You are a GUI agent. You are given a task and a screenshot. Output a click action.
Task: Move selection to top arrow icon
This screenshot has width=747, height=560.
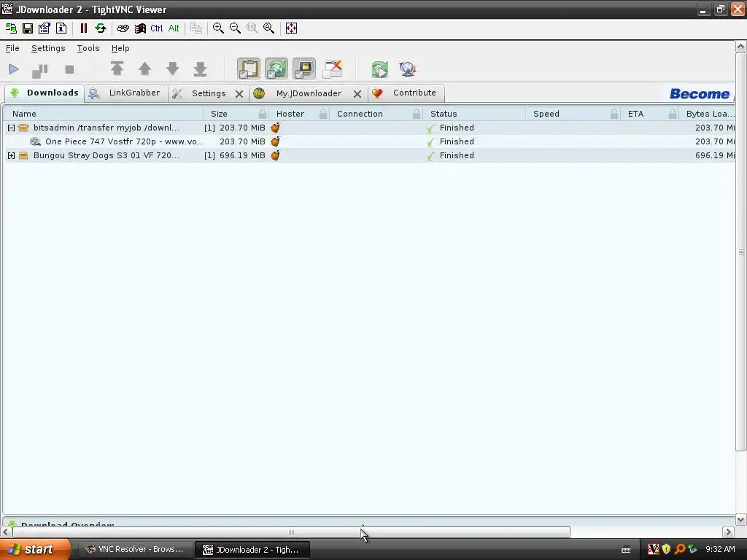(x=117, y=69)
